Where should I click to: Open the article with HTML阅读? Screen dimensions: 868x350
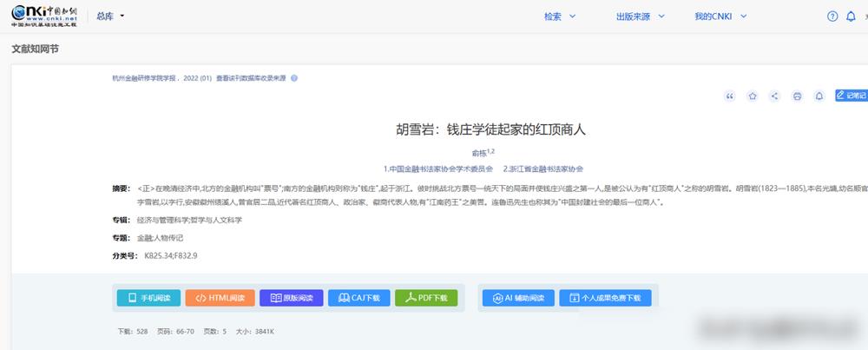click(x=220, y=298)
